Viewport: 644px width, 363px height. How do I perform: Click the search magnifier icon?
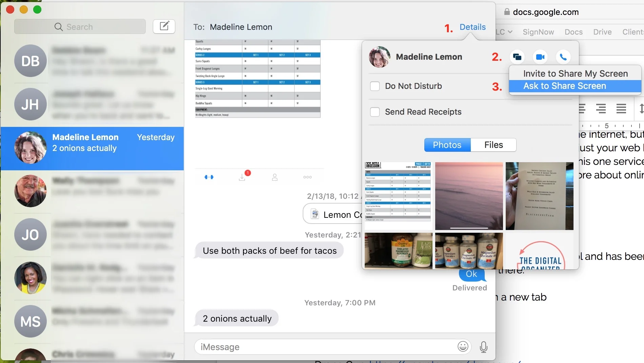(59, 27)
